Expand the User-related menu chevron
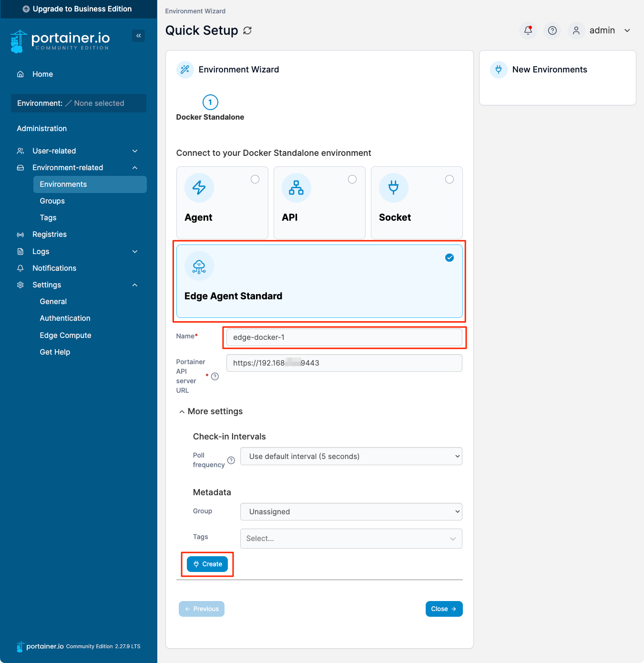Image resolution: width=644 pixels, height=663 pixels. (135, 151)
